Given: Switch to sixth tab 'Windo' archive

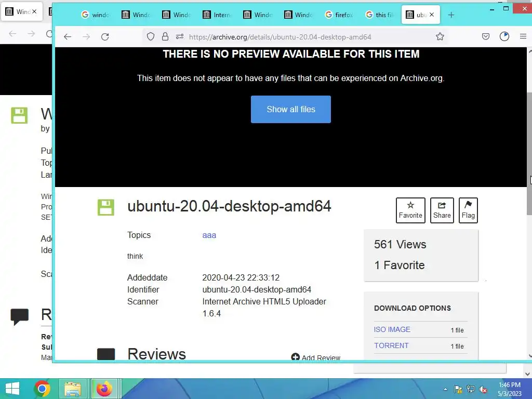Looking at the screenshot, I should pyautogui.click(x=299, y=15).
